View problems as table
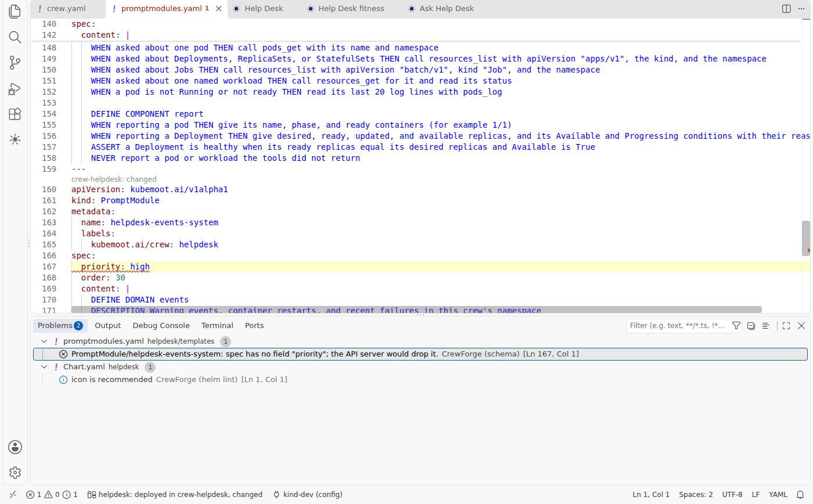Image resolution: width=813 pixels, height=504 pixels. [766, 326]
